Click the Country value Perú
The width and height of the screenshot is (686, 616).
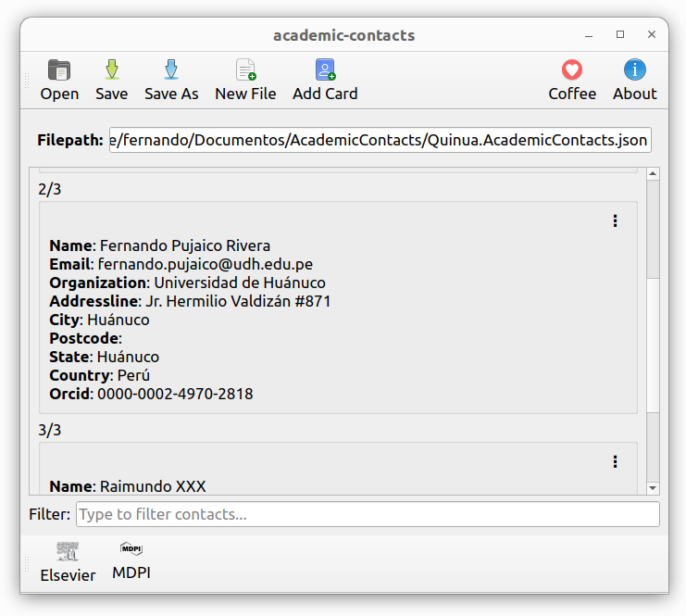pyautogui.click(x=134, y=375)
